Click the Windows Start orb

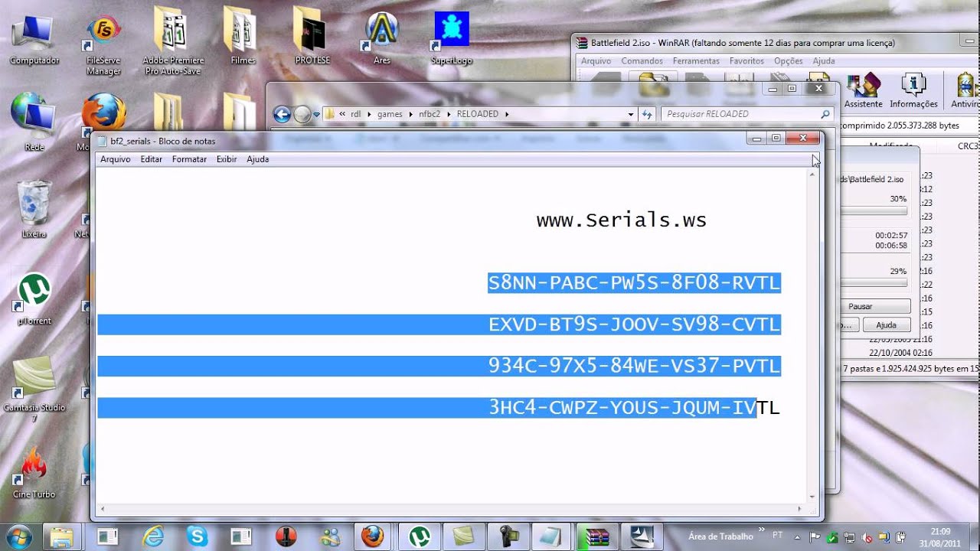click(x=18, y=536)
